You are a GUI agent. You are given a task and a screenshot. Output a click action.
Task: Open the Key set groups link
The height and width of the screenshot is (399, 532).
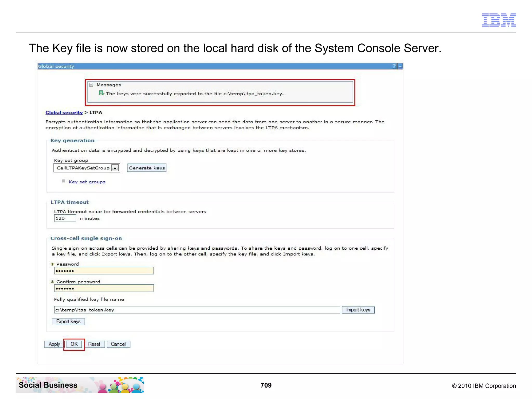pyautogui.click(x=87, y=182)
